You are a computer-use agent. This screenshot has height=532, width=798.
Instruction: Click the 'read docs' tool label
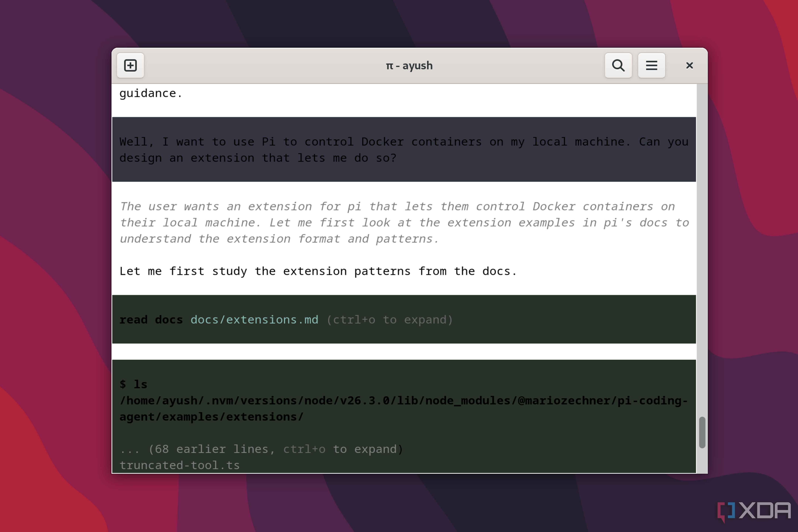[151, 320]
